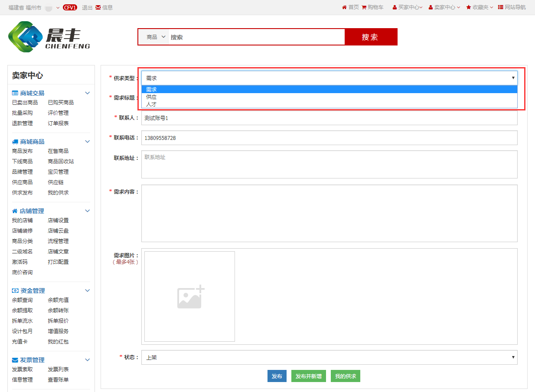
Task: Click the 联系地址 text field
Action: click(329, 164)
